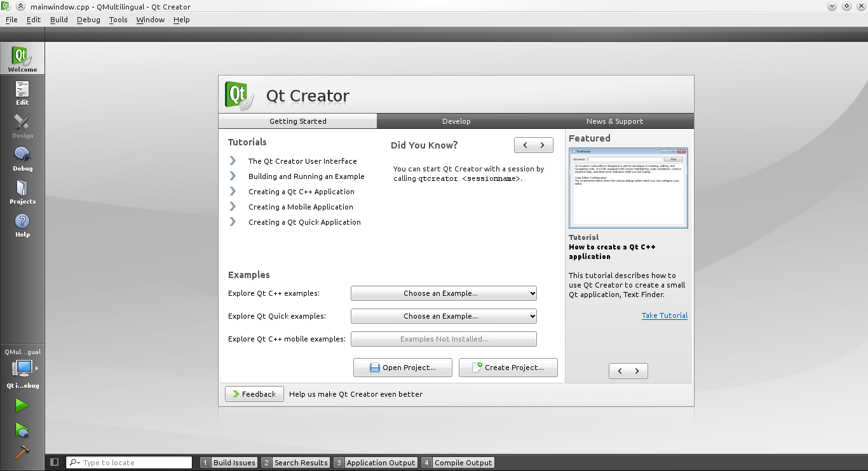Screen dimensions: 868x471
Task: Click the chevron beside The Qt Creator User Interface
Action: (x=233, y=161)
